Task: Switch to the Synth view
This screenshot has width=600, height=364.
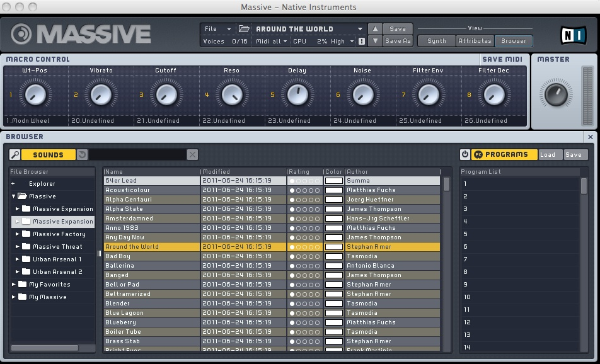Action: coord(437,41)
